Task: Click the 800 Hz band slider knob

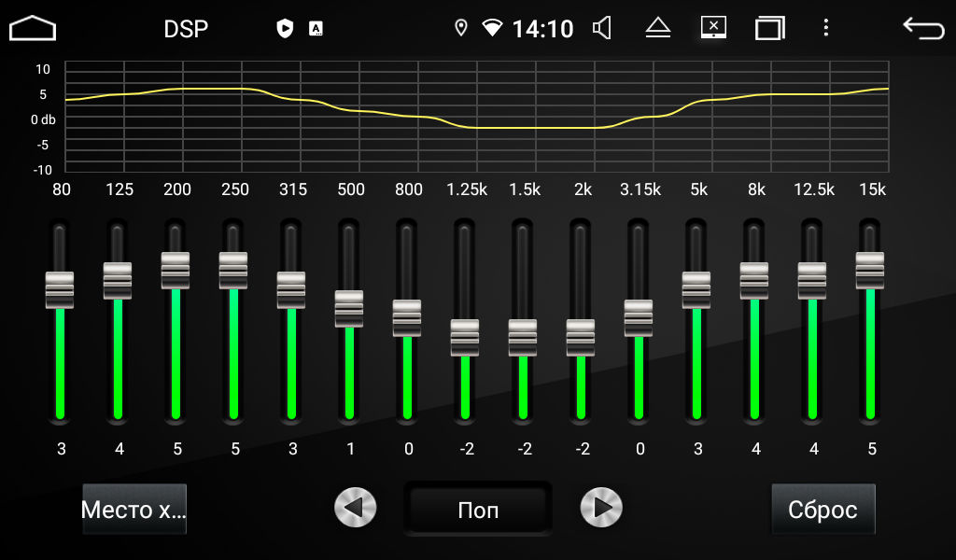Action: 407,318
